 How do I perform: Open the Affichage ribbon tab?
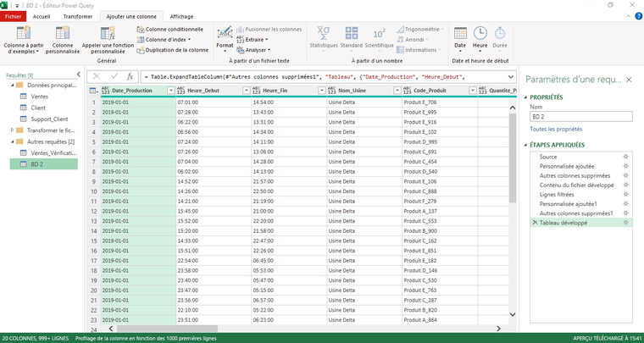[181, 16]
